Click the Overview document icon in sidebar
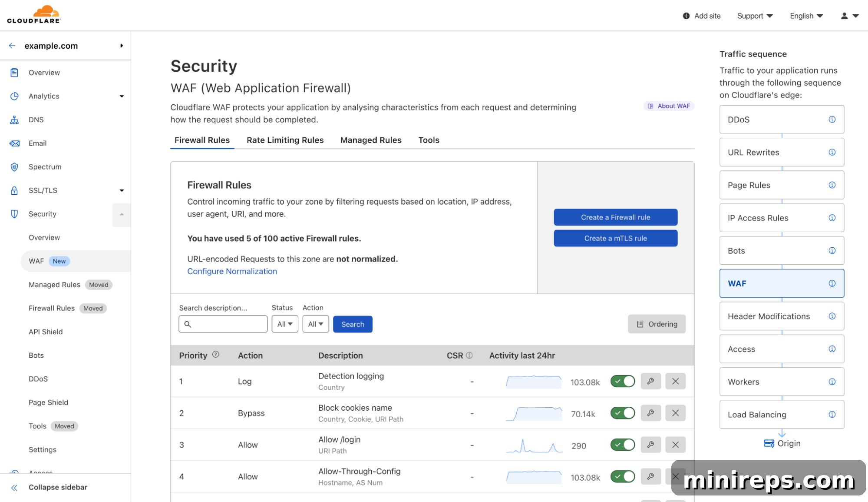Viewport: 868px width, 502px height. pos(14,73)
